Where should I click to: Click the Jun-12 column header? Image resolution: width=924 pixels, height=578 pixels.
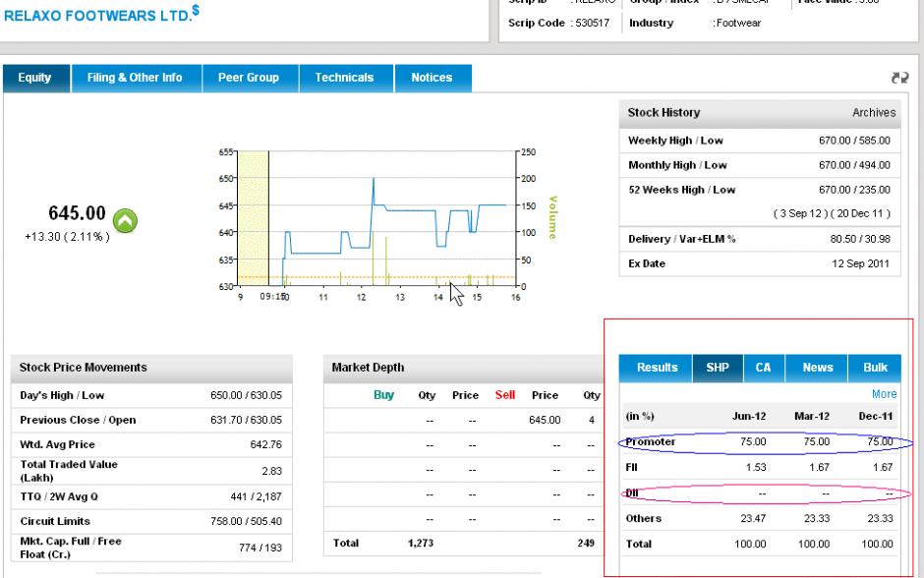point(749,417)
